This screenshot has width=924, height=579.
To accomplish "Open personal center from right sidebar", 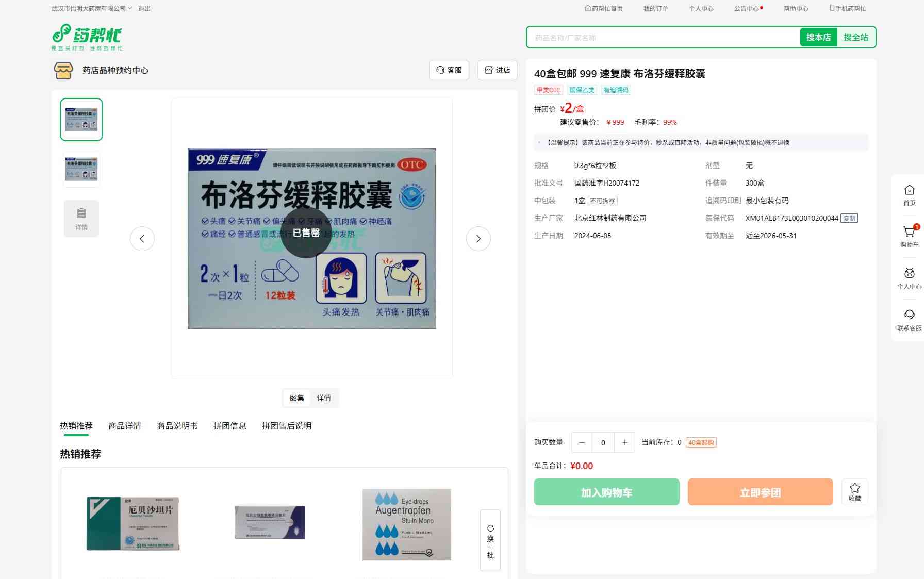I will click(909, 278).
